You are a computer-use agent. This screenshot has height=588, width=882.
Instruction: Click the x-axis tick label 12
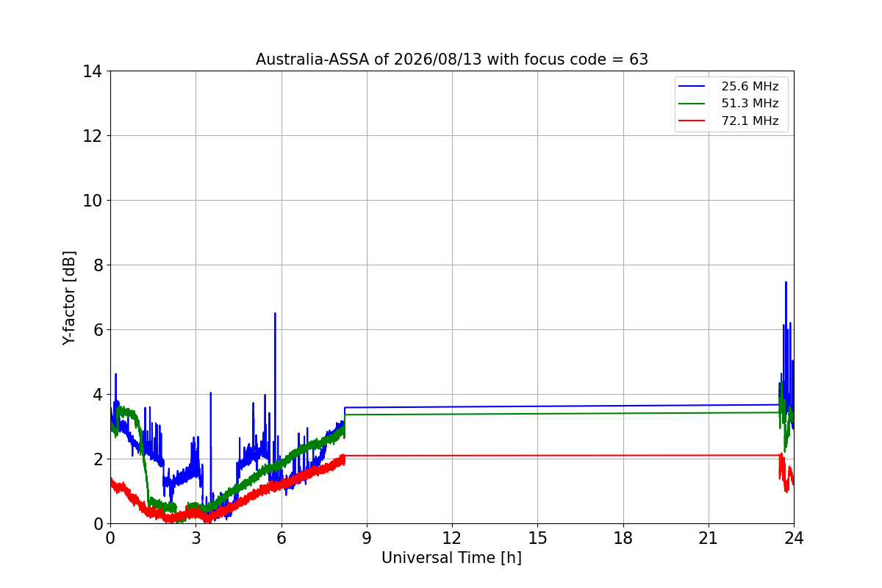(451, 537)
